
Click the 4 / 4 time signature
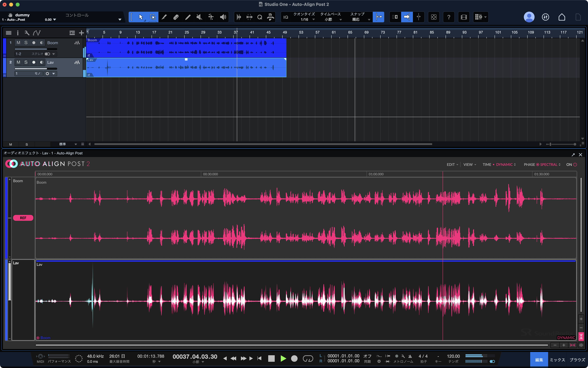(423, 356)
